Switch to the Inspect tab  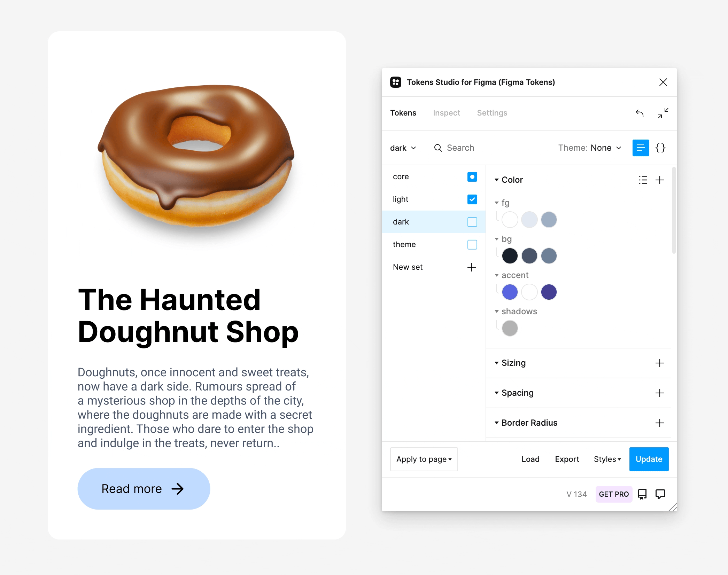(x=445, y=113)
